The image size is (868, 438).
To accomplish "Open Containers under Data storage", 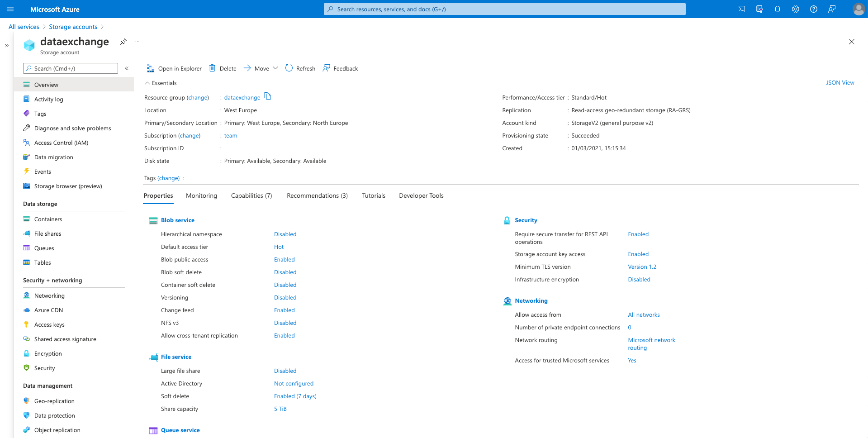I will [48, 219].
